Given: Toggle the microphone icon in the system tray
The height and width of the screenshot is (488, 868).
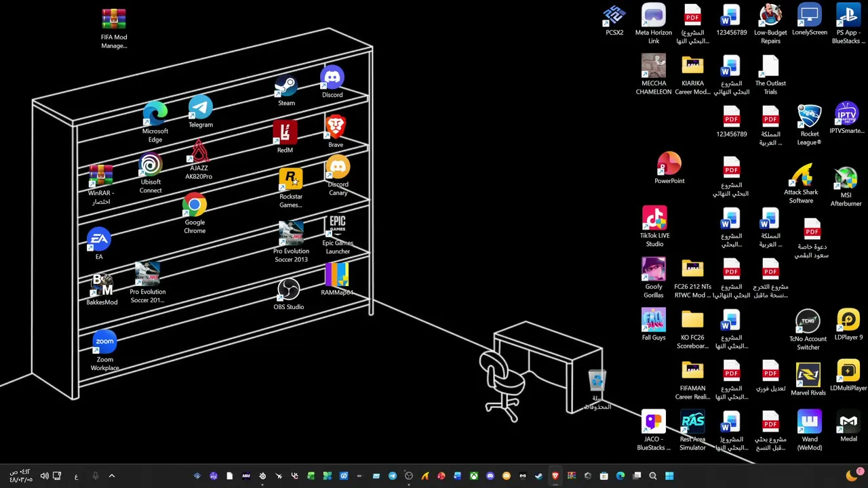Looking at the screenshot, I should click(95, 476).
